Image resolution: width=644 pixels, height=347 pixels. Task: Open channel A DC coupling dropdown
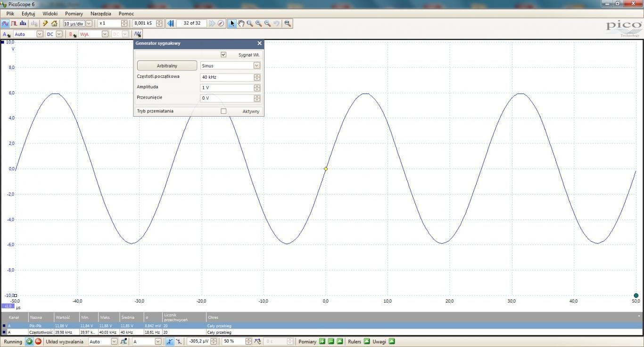coord(59,34)
